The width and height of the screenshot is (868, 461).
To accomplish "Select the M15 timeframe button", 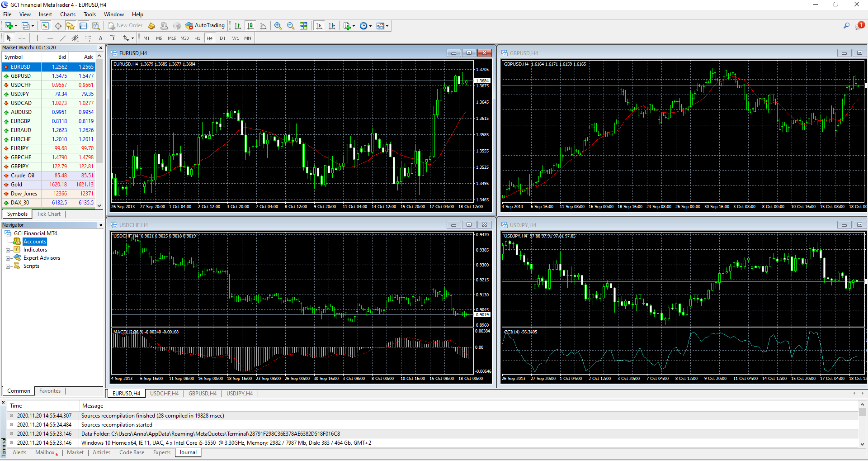I will click(x=172, y=38).
